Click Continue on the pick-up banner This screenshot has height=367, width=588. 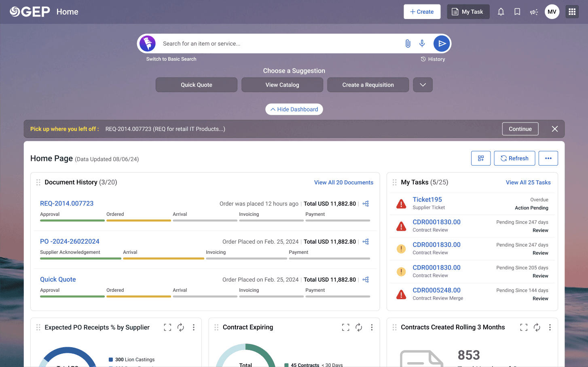520,129
